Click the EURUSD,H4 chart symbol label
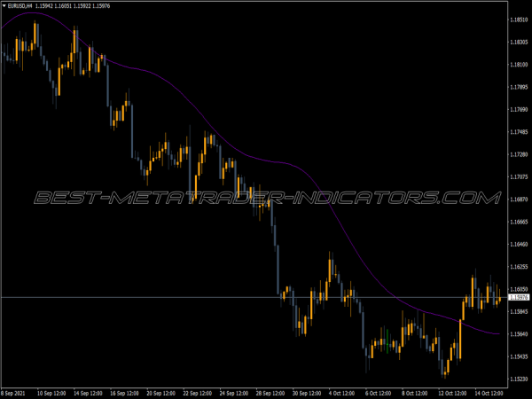 [20, 6]
